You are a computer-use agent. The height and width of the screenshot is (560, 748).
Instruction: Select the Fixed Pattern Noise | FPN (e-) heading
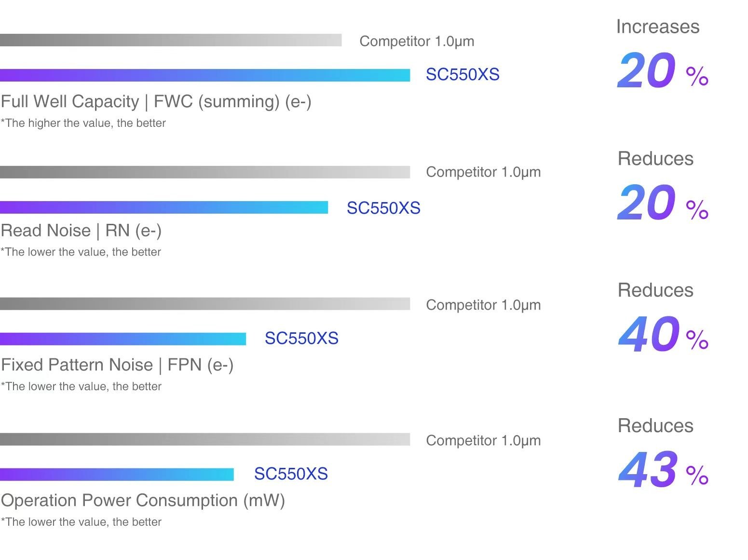point(117,365)
